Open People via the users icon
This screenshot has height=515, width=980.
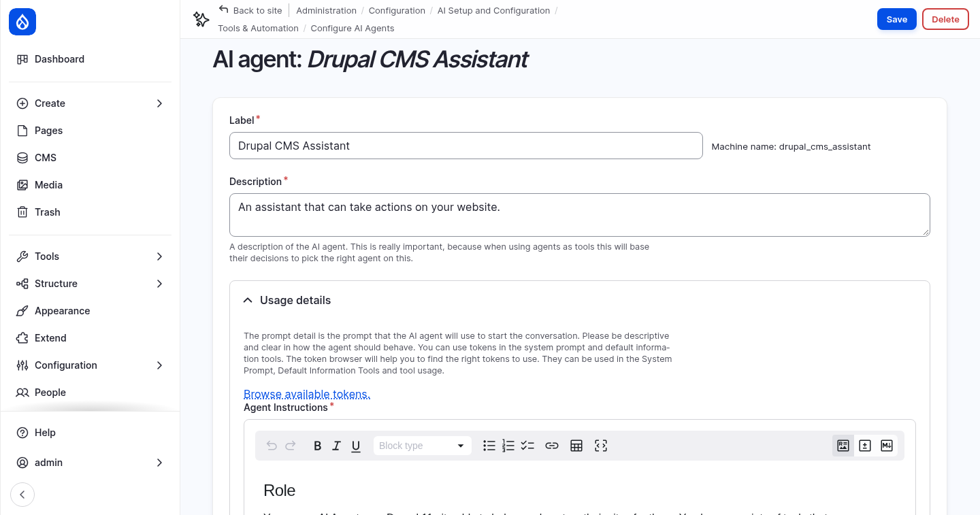(22, 393)
